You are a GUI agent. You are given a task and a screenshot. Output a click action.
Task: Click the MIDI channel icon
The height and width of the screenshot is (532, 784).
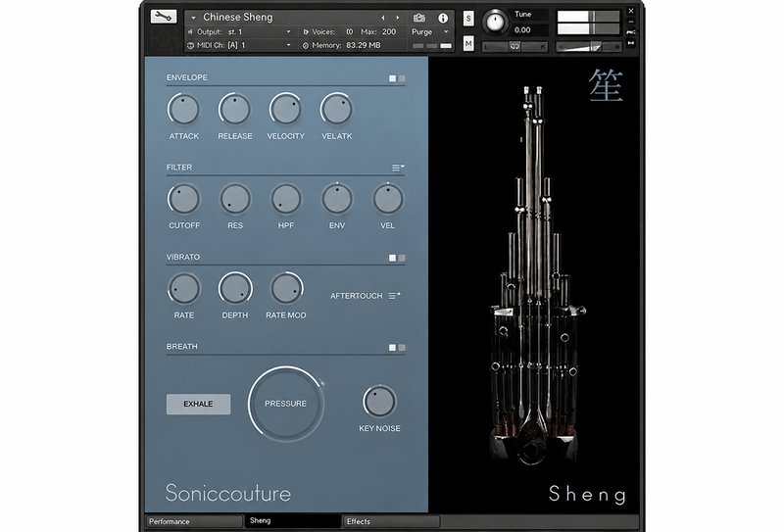click(190, 45)
